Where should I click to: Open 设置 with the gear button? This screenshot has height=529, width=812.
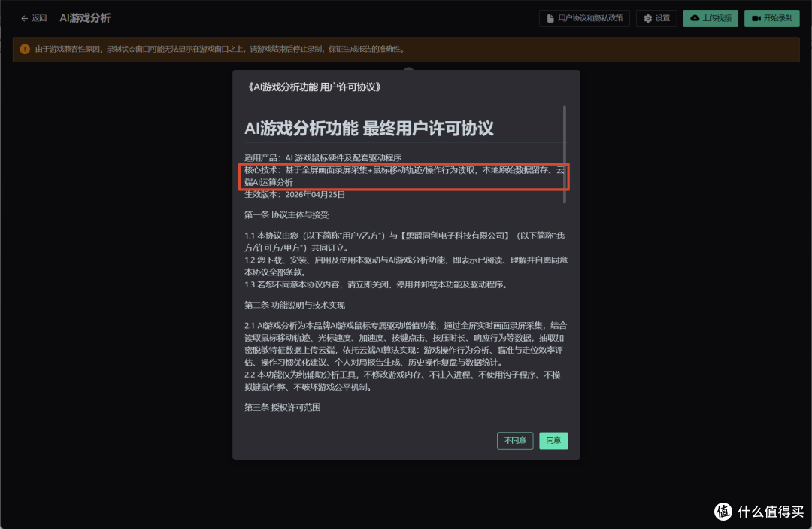[656, 18]
